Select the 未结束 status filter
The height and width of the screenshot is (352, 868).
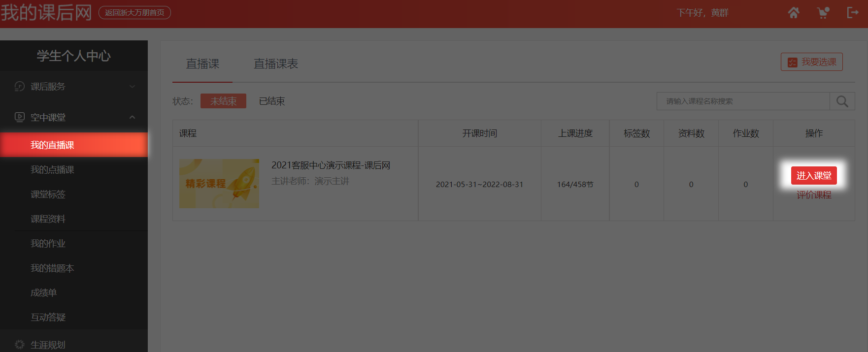pyautogui.click(x=223, y=101)
